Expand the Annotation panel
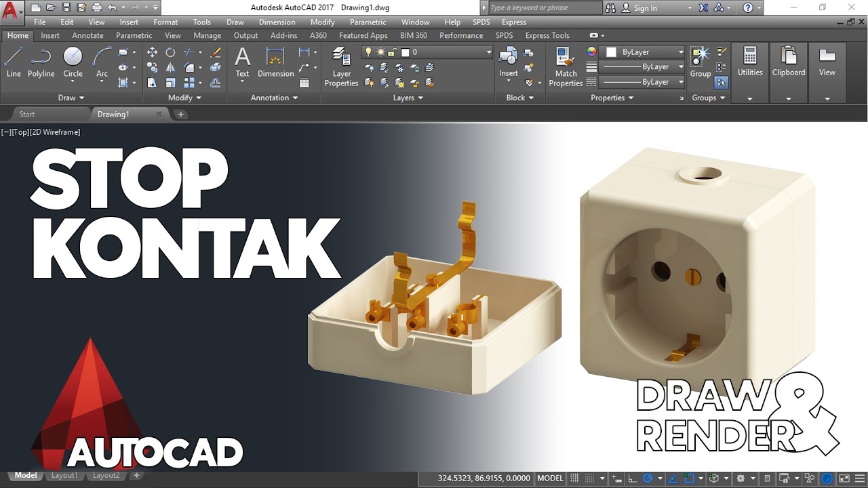 tap(274, 98)
